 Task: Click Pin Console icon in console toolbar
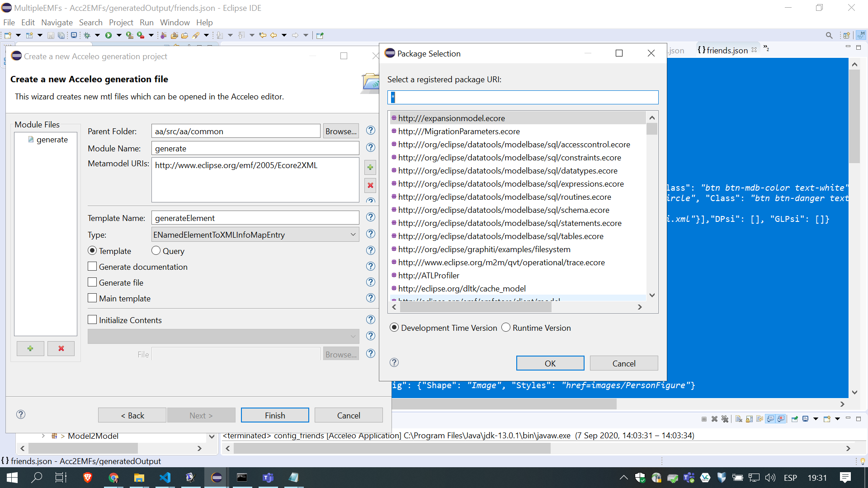(794, 419)
